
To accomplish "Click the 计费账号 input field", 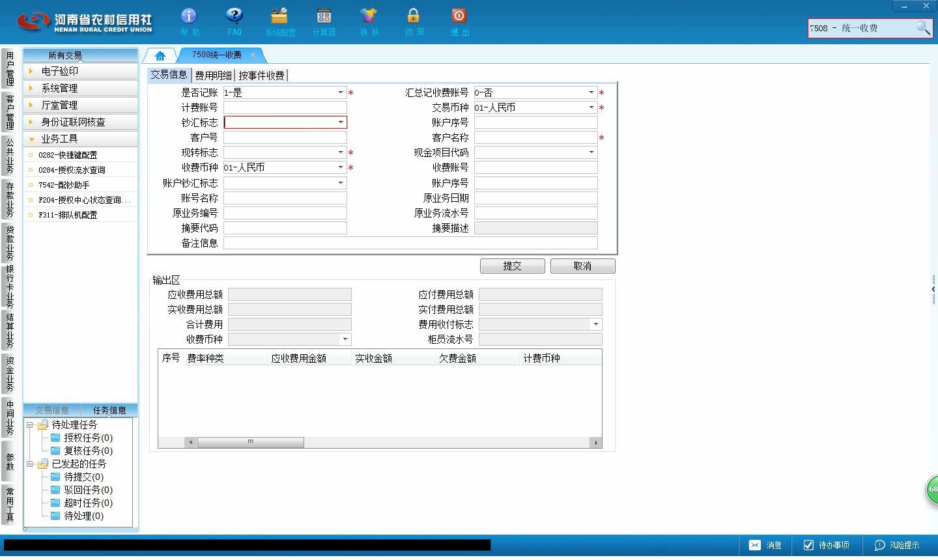I will (x=285, y=107).
